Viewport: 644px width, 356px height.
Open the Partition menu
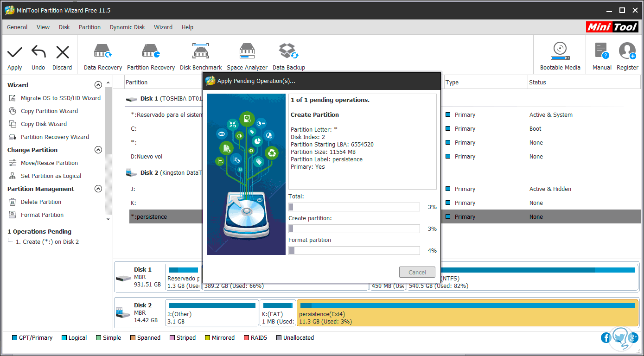[x=89, y=27]
